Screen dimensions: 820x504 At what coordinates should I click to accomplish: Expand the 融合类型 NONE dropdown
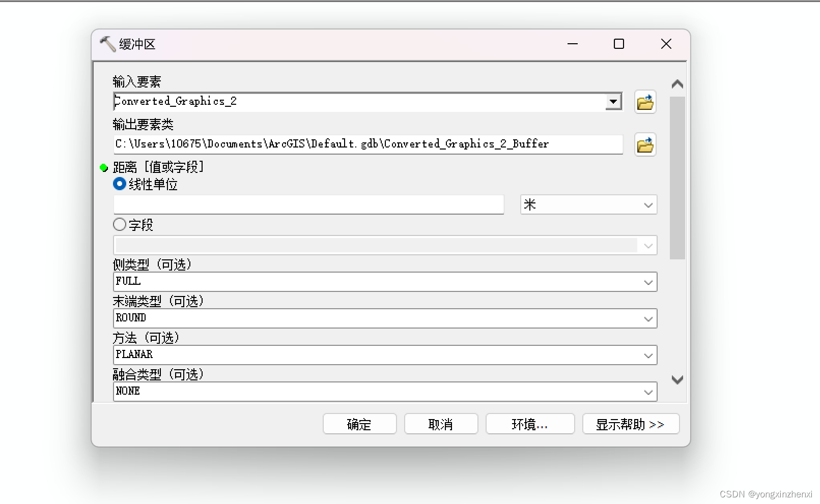pos(385,392)
